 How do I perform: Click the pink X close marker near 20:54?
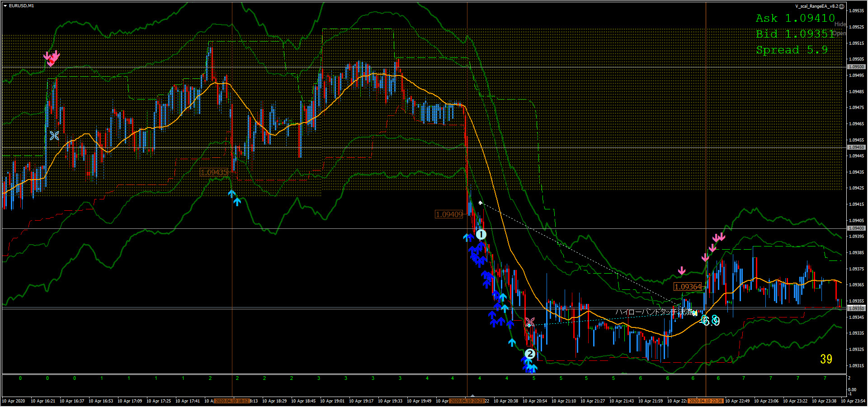pyautogui.click(x=530, y=322)
